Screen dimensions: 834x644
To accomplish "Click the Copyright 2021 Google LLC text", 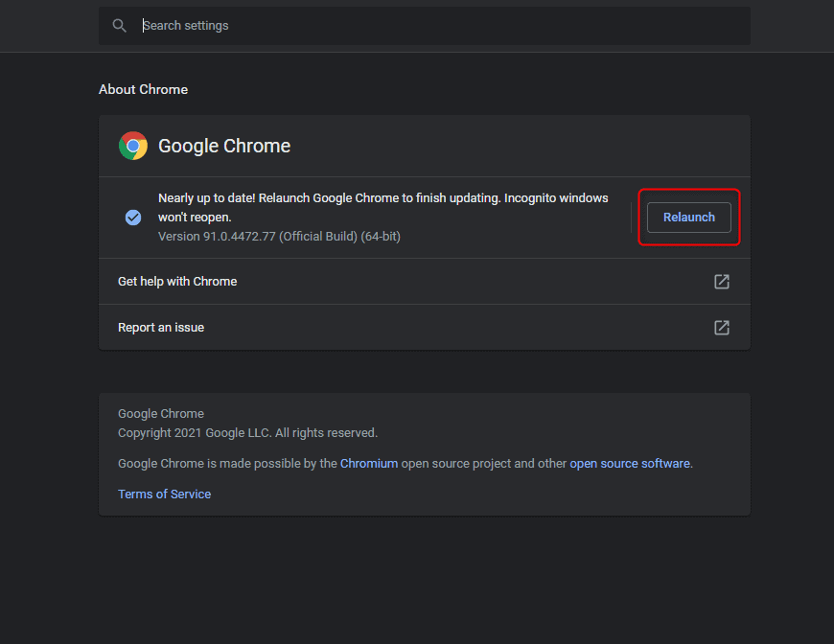I will [x=248, y=433].
